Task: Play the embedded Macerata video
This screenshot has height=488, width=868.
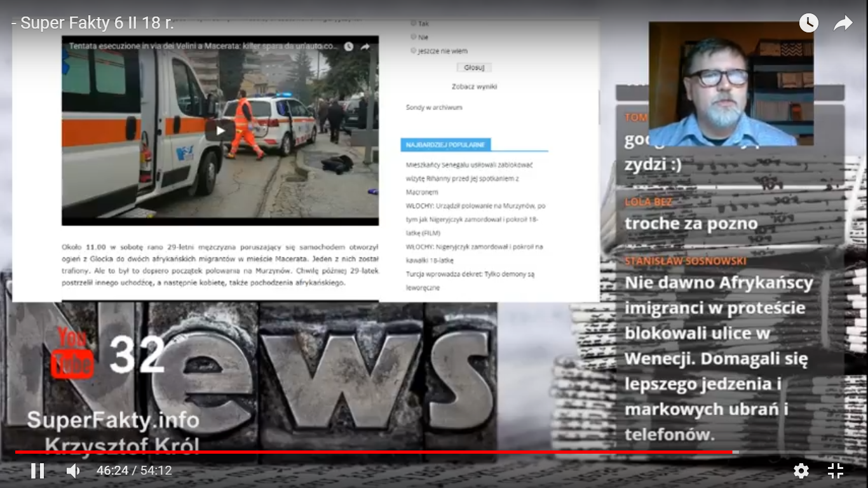Action: [x=220, y=130]
